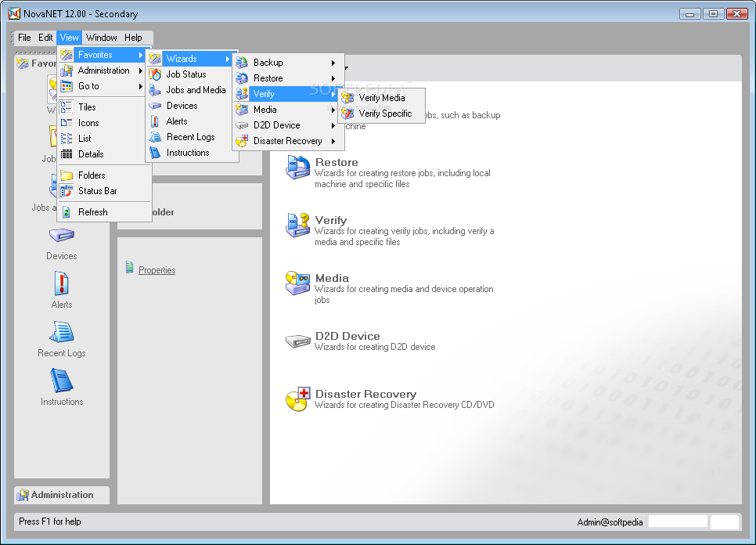Click the Alerts icon in Favorites submenu

click(155, 121)
